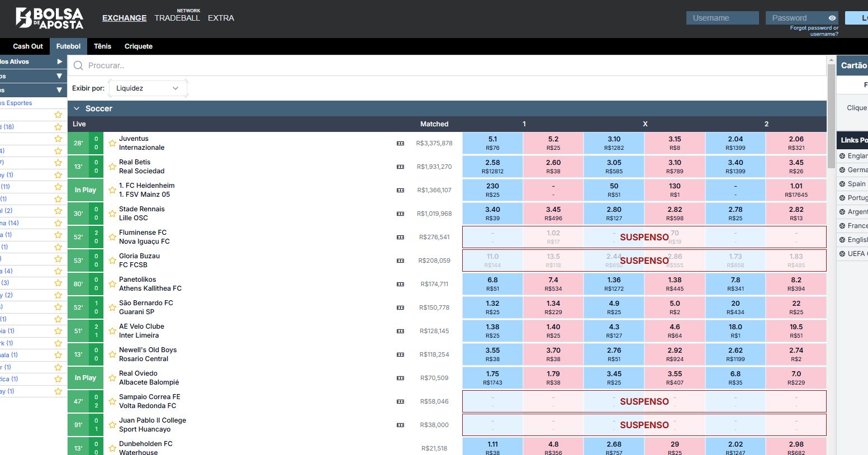Toggle sidebar star next to the (18) entry
This screenshot has width=868, height=455.
pyautogui.click(x=58, y=127)
